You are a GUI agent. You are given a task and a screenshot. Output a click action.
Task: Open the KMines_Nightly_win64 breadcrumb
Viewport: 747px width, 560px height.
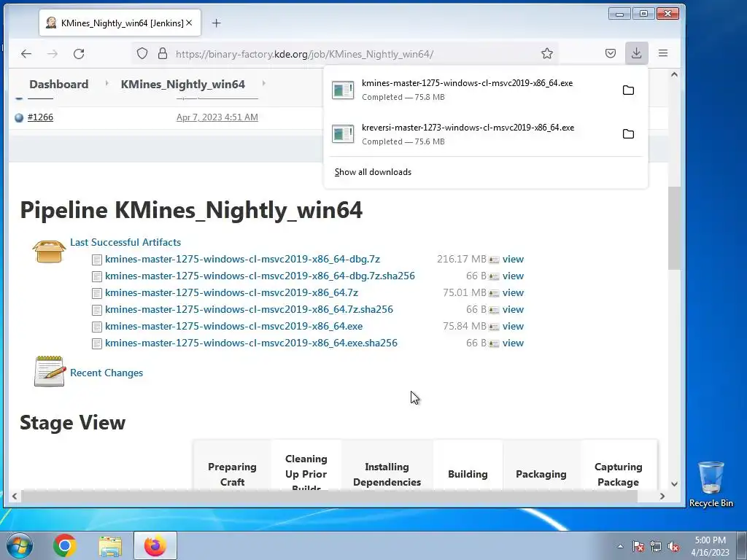pyautogui.click(x=183, y=85)
